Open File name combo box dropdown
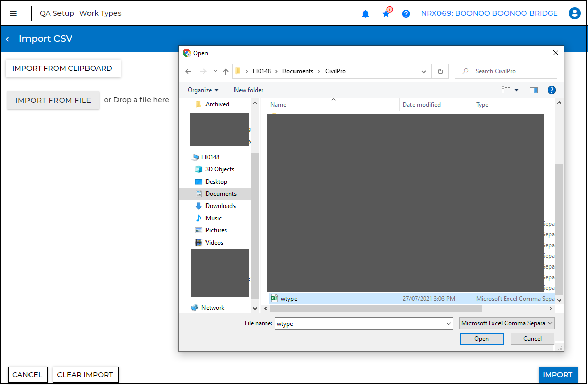 click(449, 324)
